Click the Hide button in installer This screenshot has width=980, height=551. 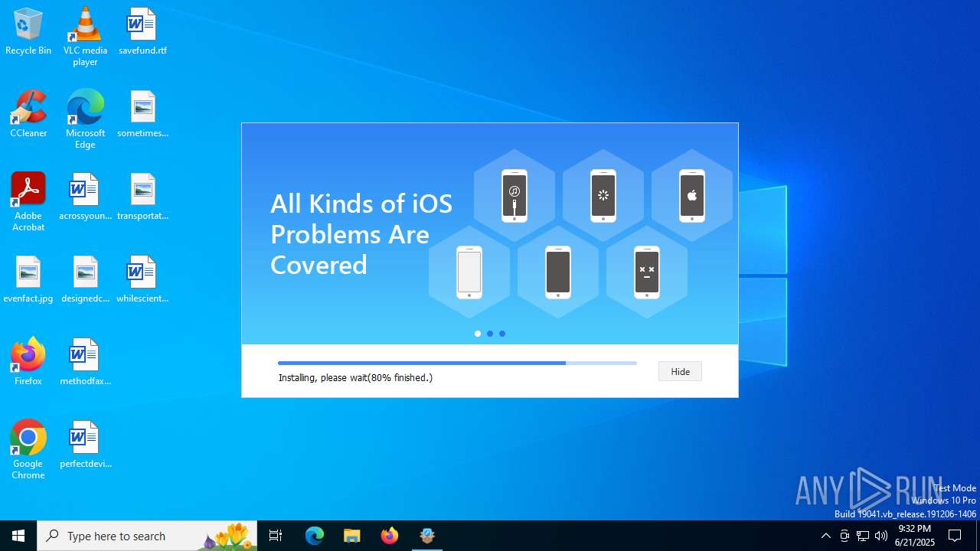680,371
